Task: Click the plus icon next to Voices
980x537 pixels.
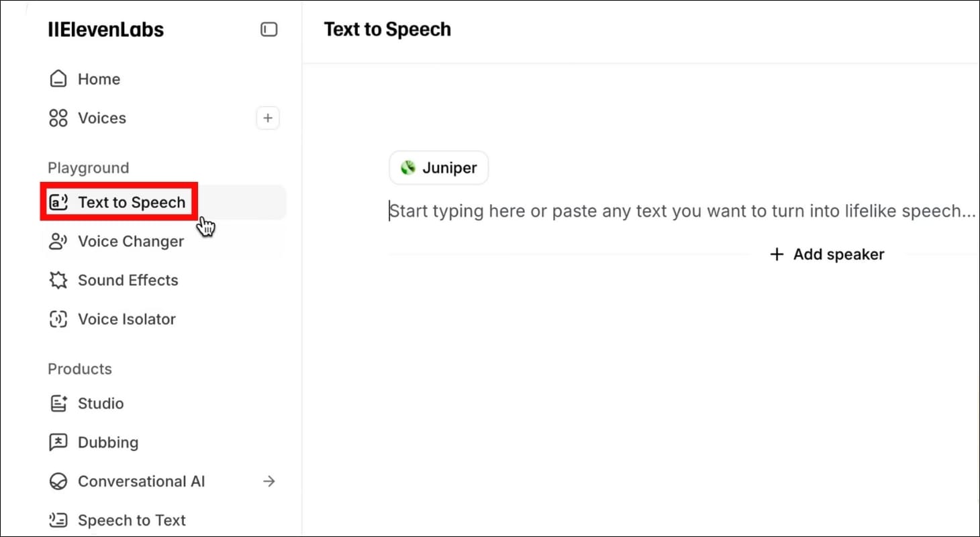Action: (x=267, y=117)
